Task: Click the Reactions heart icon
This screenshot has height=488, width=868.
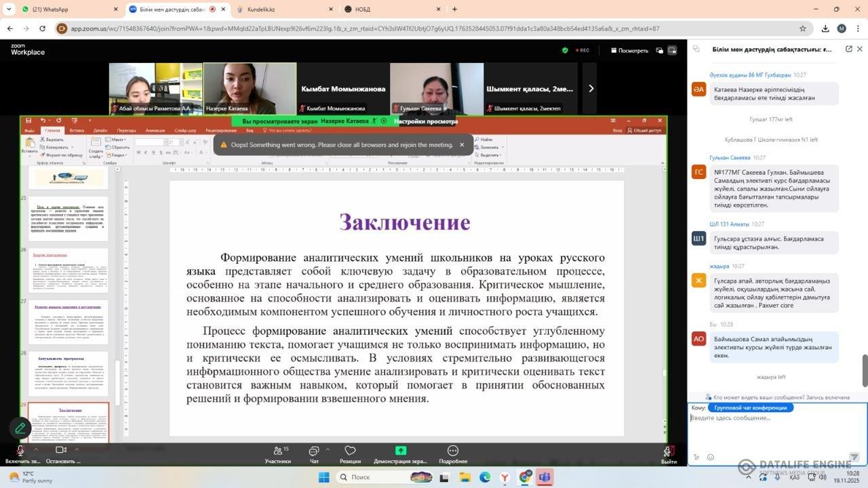Action: [x=350, y=451]
